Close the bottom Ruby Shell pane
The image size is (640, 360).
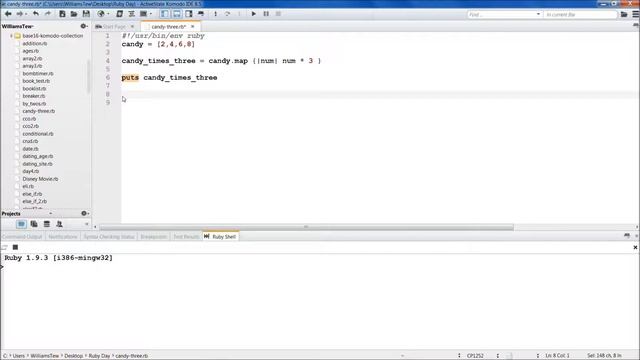(635, 247)
